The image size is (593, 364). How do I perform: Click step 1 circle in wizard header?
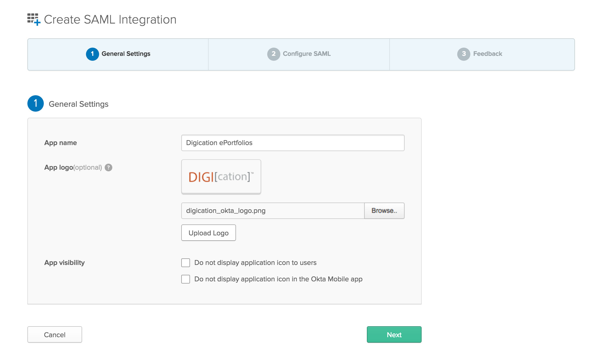coord(93,54)
